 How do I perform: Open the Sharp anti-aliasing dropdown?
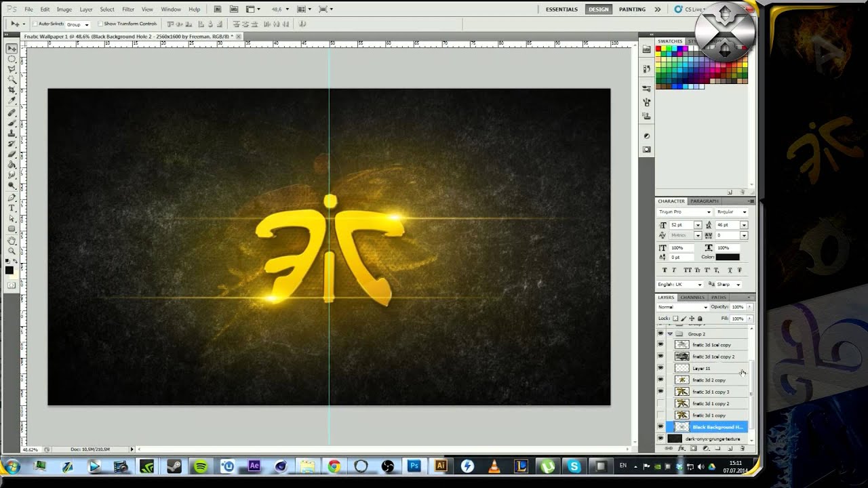pyautogui.click(x=730, y=285)
